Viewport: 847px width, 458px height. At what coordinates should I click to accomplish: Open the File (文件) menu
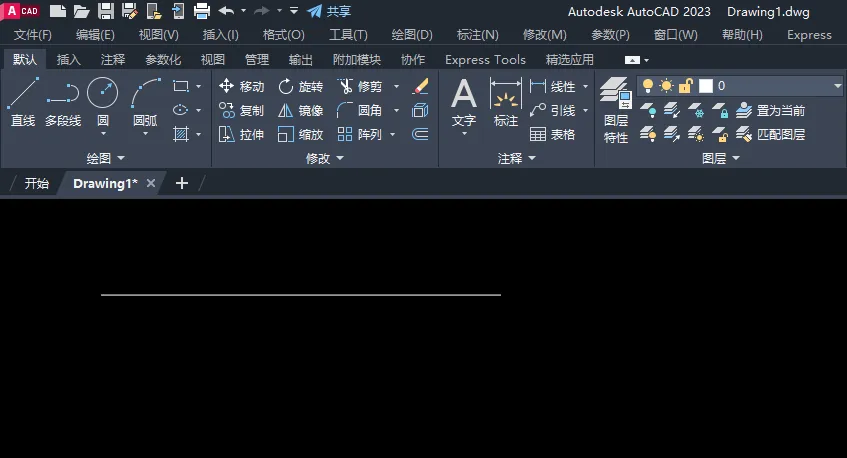(32, 35)
